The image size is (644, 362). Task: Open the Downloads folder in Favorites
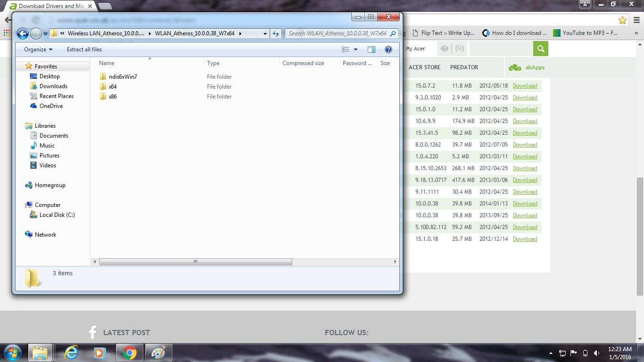click(53, 86)
